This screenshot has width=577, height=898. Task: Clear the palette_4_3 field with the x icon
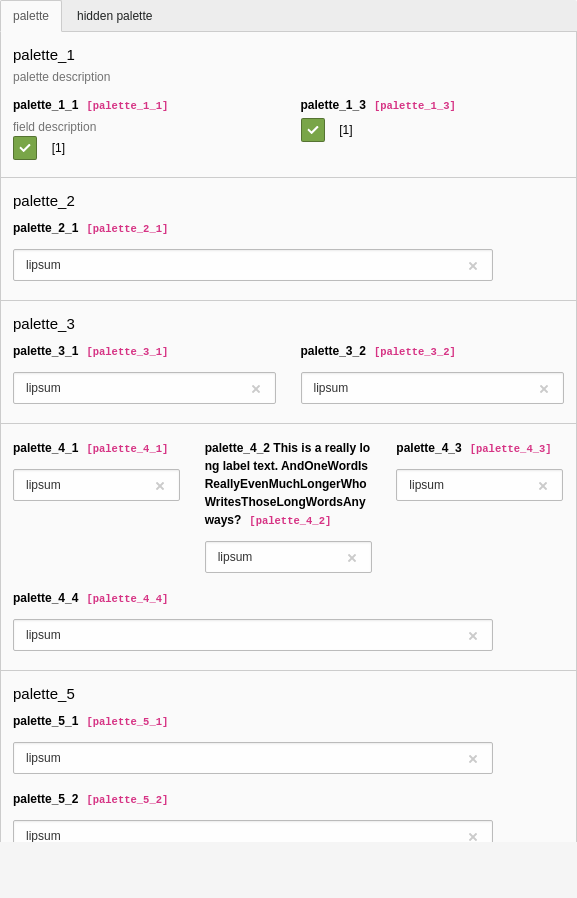[x=543, y=486]
